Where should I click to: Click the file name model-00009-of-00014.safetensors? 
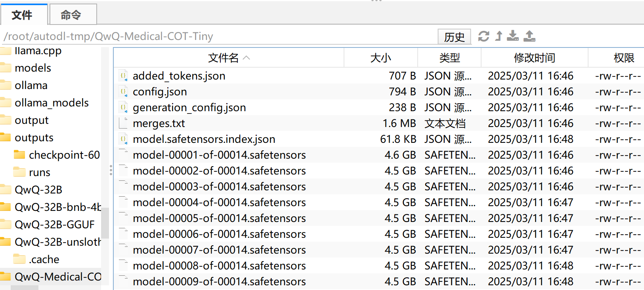(219, 281)
